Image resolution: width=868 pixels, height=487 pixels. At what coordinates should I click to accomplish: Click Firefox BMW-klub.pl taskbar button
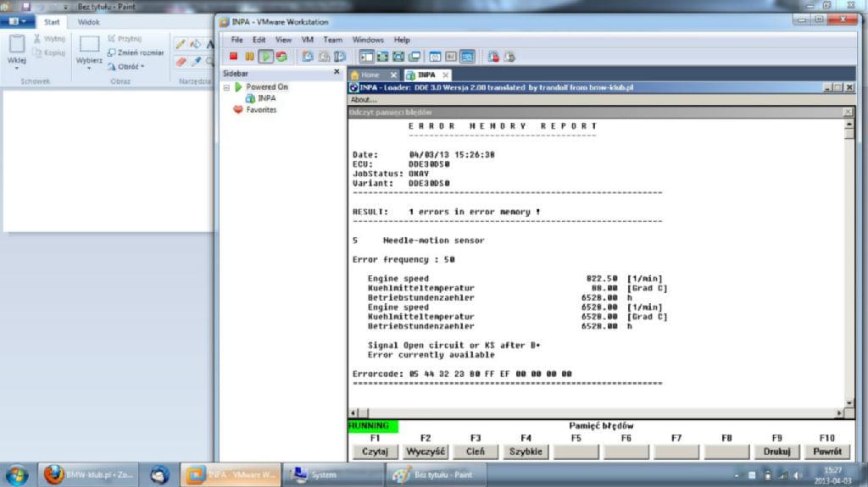88,475
